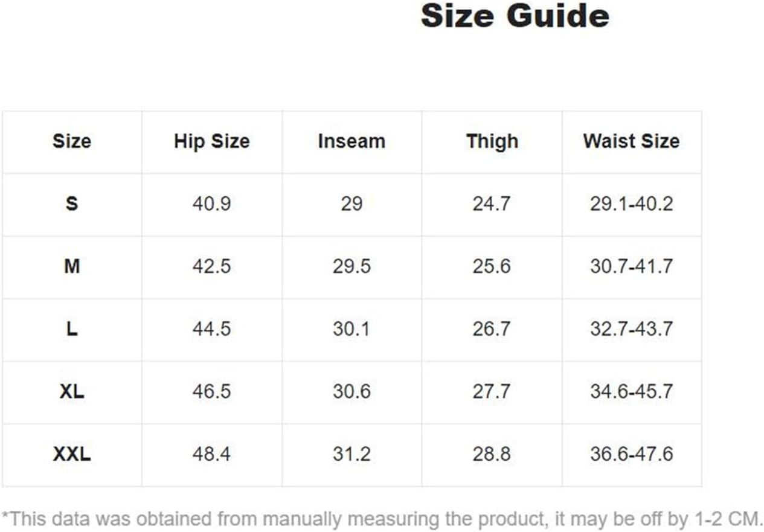Click the Size Guide heading
This screenshot has height=532, width=764.
pyautogui.click(x=515, y=16)
